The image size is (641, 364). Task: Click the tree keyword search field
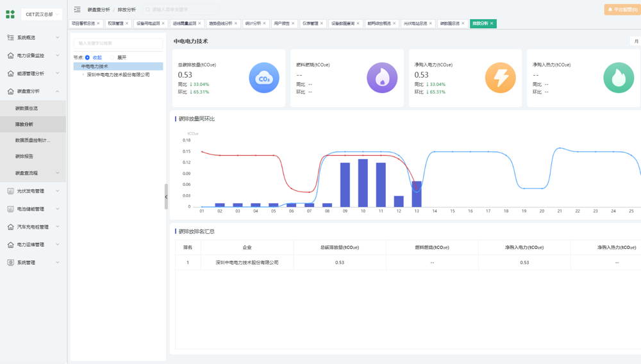click(x=118, y=43)
